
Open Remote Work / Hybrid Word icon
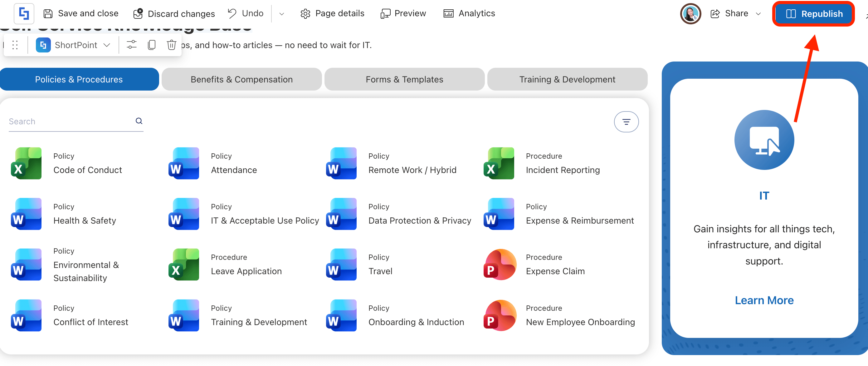click(342, 163)
